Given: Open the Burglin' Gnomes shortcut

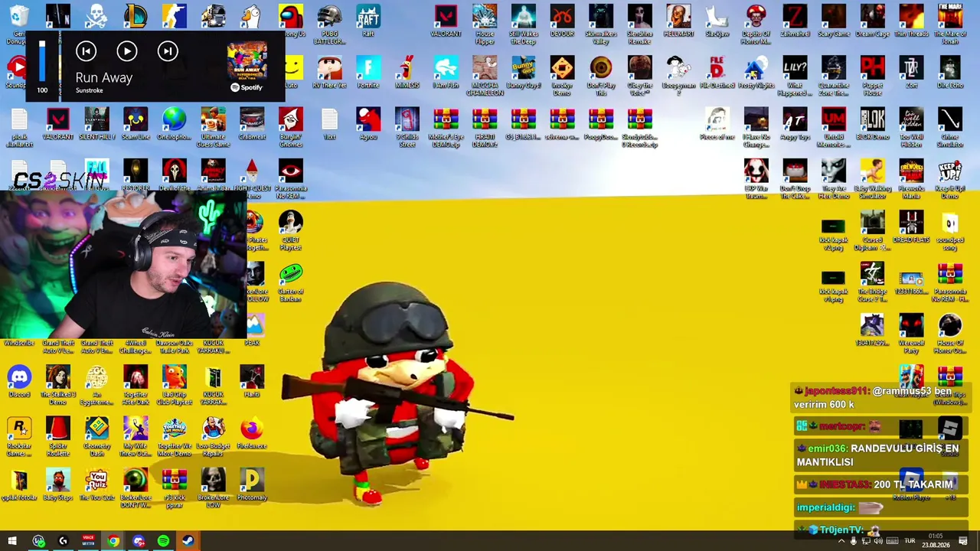Looking at the screenshot, I should 291,128.
